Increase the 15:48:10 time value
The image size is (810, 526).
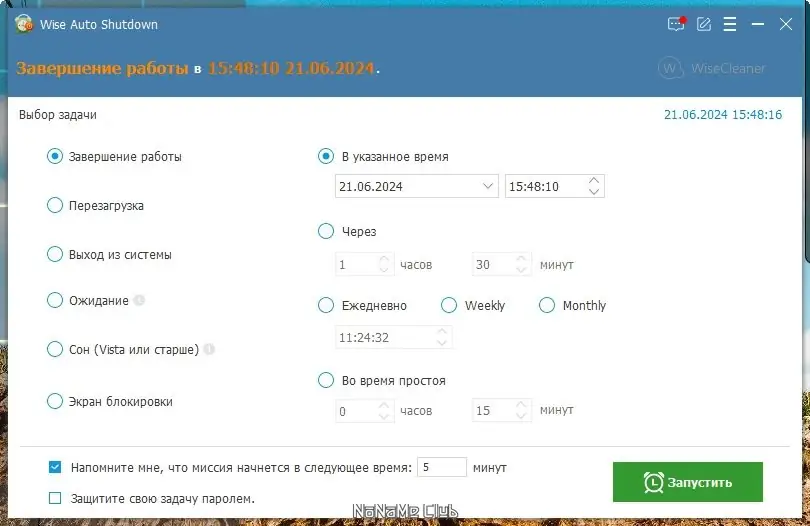(594, 181)
